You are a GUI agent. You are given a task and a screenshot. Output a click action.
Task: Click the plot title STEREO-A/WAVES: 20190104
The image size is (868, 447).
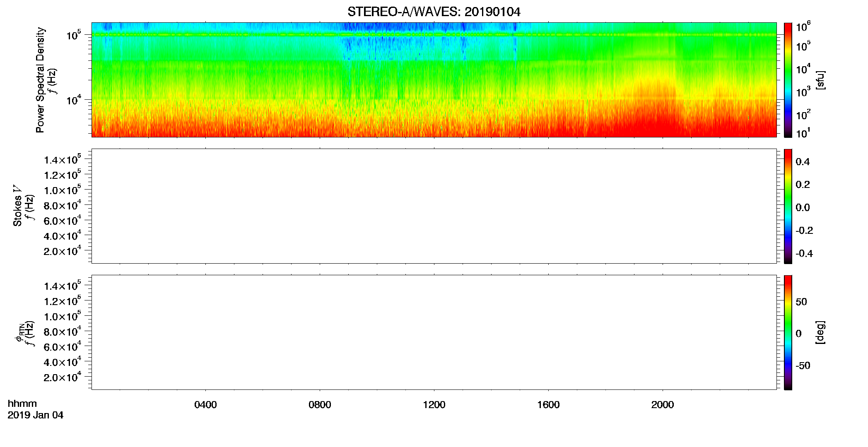pos(434,12)
